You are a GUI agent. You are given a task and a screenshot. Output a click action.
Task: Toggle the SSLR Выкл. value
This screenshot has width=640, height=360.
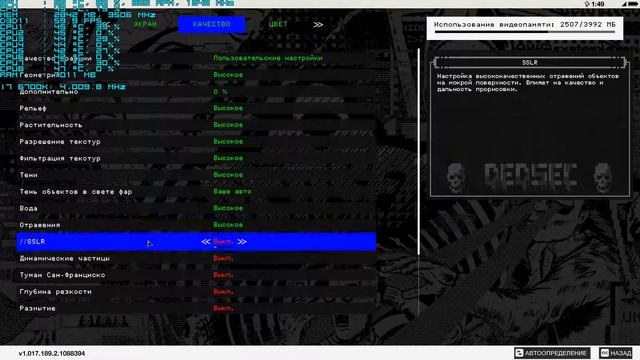tap(223, 242)
